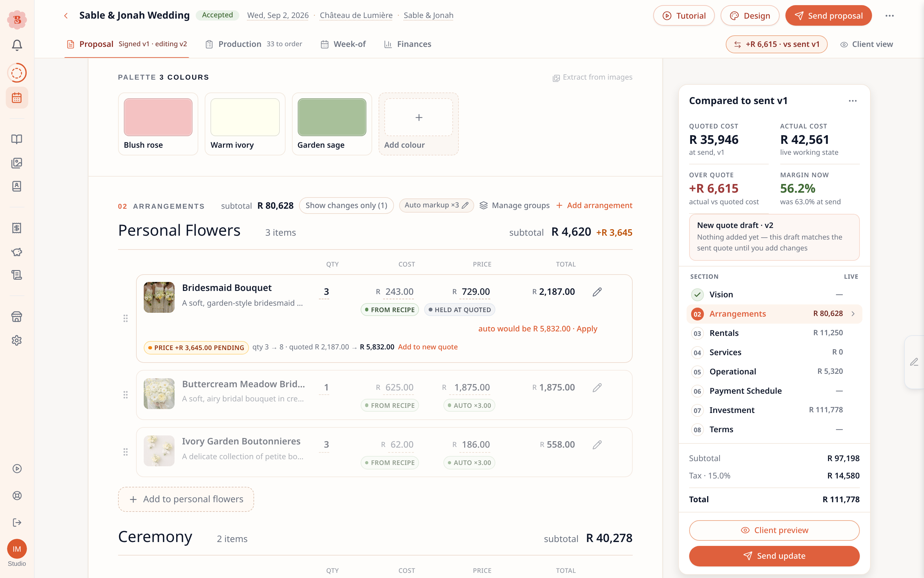Click Send update button
924x578 pixels.
coord(774,556)
